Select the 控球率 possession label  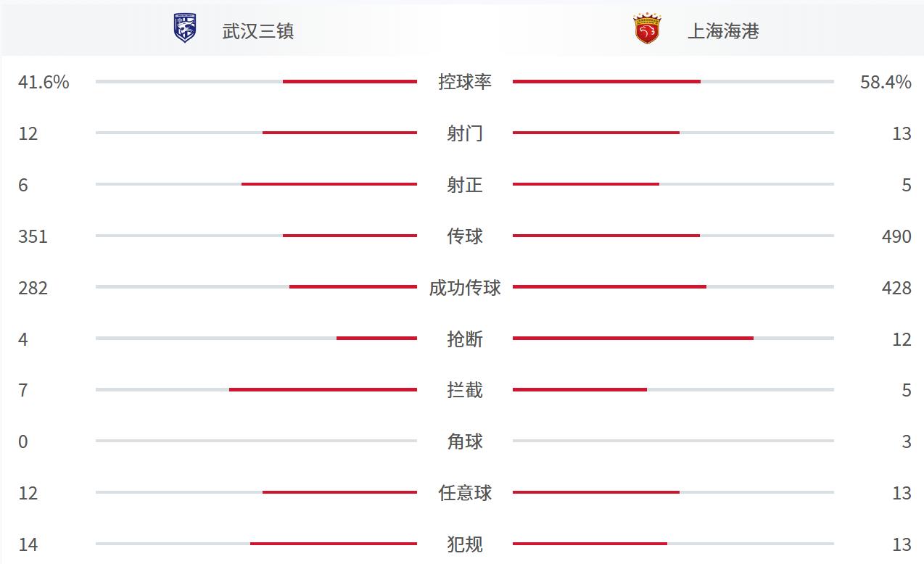point(465,82)
